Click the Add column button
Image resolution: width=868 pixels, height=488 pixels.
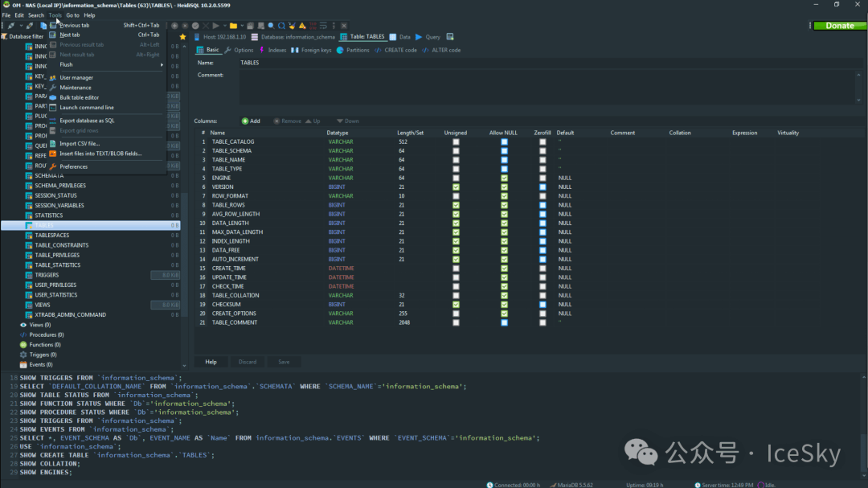pos(251,121)
